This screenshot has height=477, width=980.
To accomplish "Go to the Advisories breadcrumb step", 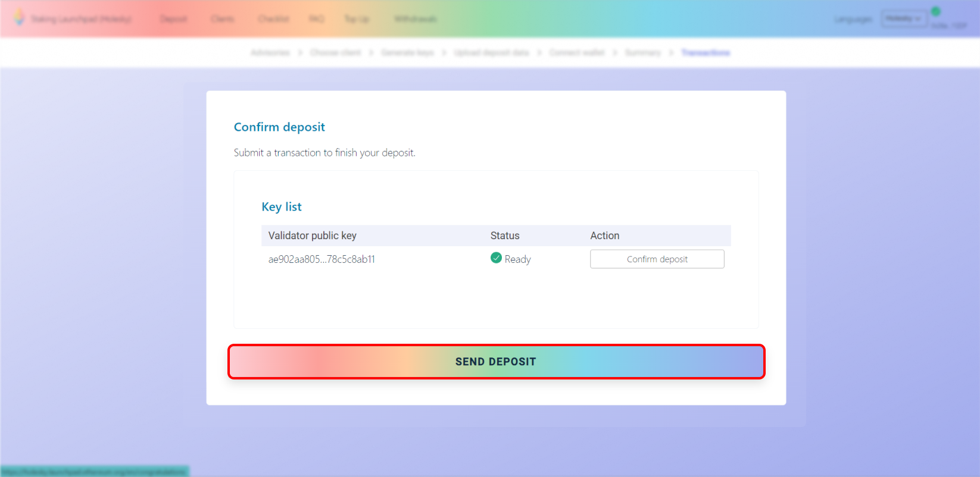I will point(270,52).
